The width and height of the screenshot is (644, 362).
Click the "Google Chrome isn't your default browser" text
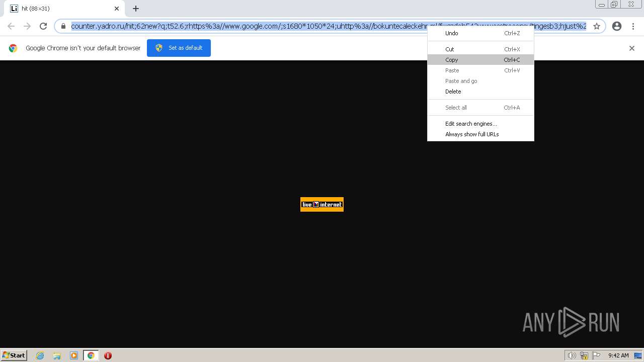pyautogui.click(x=83, y=48)
